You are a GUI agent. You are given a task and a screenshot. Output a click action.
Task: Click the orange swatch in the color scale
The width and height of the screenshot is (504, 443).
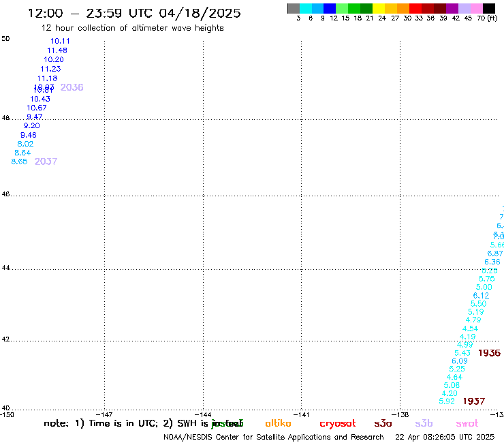coord(403,8)
